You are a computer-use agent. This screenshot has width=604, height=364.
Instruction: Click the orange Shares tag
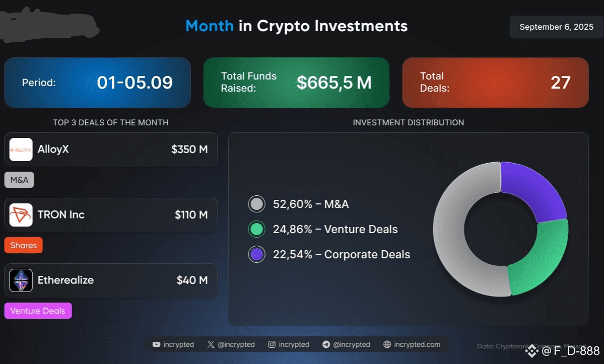24,245
